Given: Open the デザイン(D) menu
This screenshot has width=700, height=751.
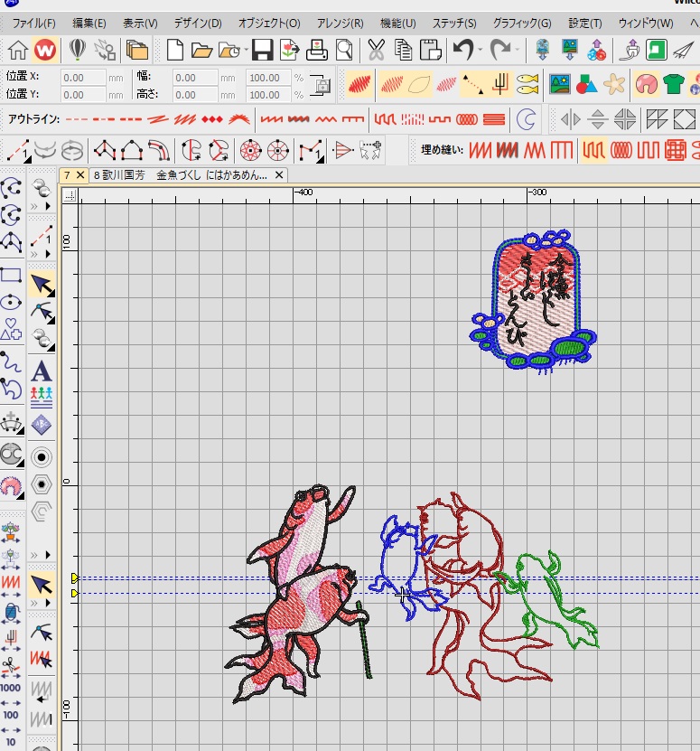Looking at the screenshot, I should (x=197, y=23).
